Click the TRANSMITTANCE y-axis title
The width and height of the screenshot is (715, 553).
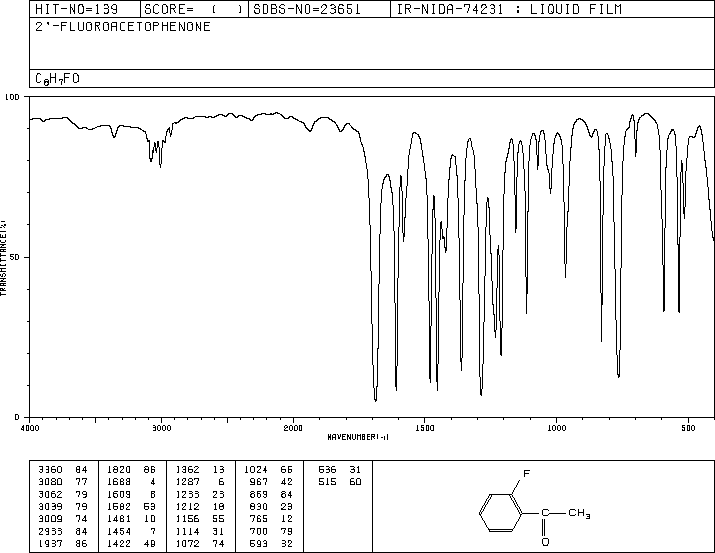[3, 258]
